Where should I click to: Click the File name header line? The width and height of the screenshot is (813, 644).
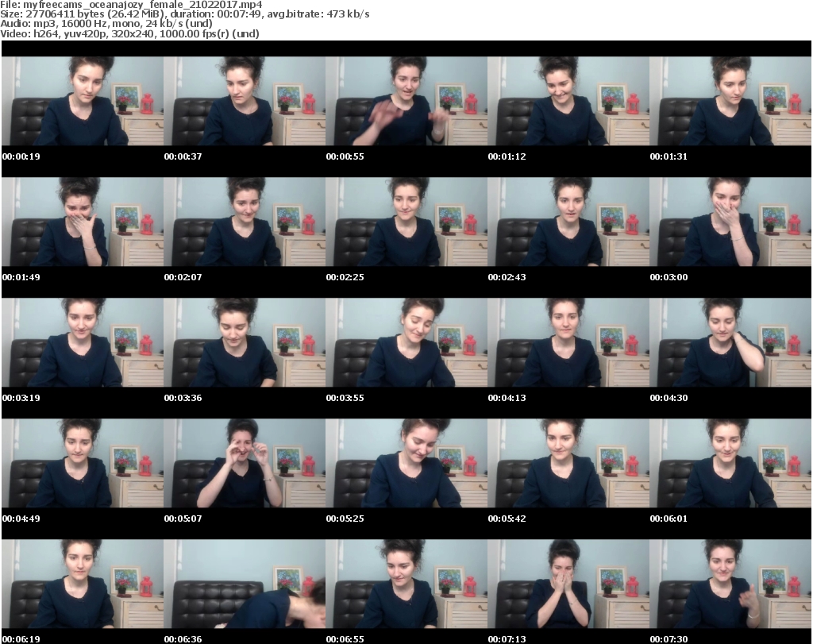131,5
